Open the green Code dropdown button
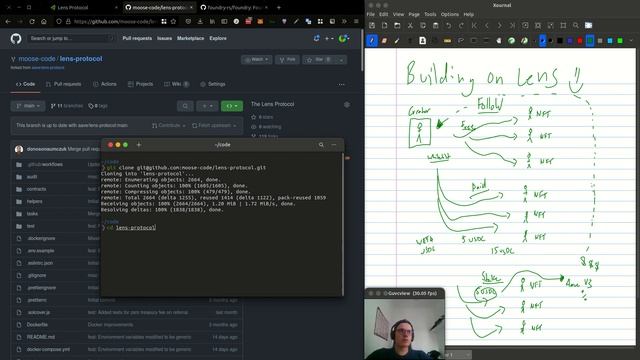The width and height of the screenshot is (640, 360). pyautogui.click(x=232, y=106)
